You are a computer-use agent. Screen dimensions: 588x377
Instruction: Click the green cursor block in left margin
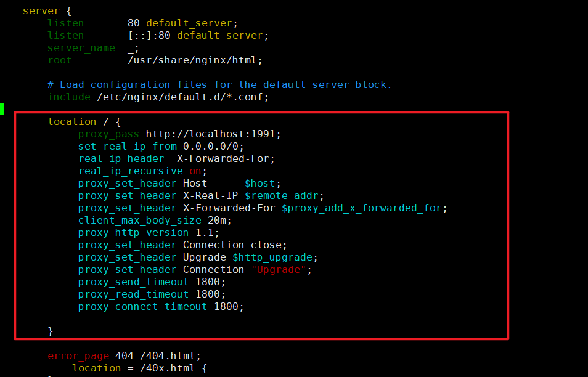coord(2,110)
